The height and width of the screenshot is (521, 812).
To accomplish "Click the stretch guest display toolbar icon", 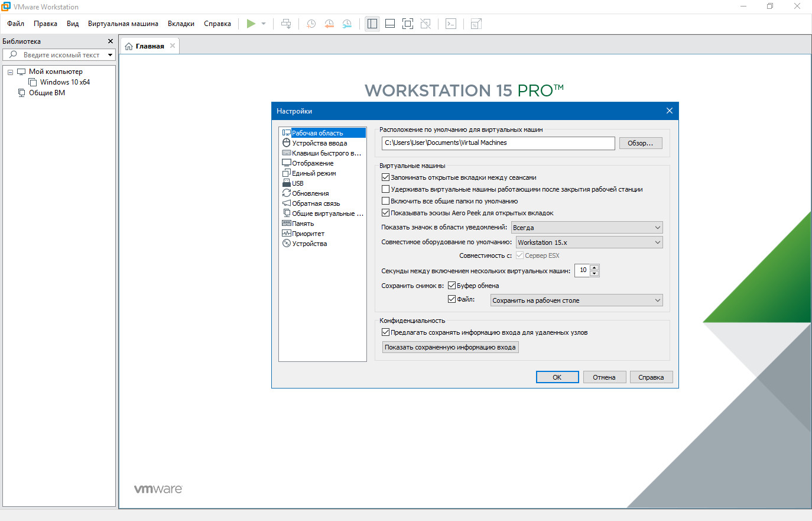I will (476, 24).
